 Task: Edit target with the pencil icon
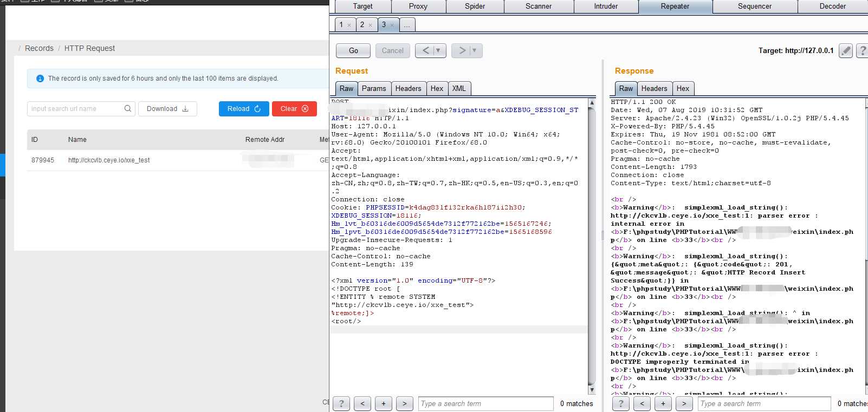845,51
